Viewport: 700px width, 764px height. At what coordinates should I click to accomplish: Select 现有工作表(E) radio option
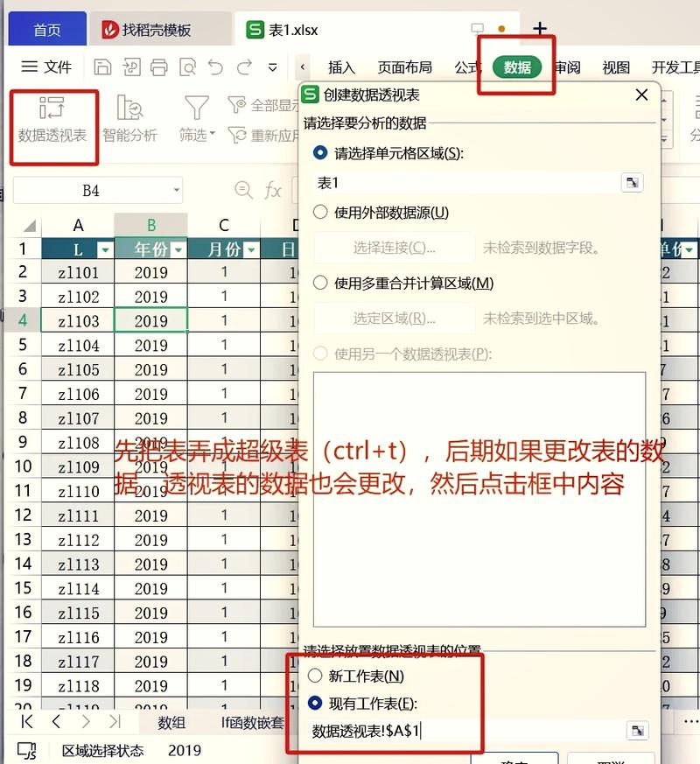tap(315, 703)
